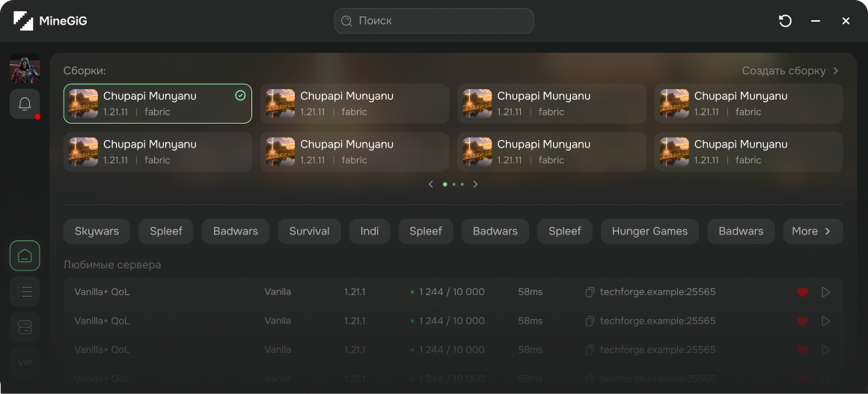Open the selected Chupapi Munyanu build card
Viewport: 868px width, 394px height.
pos(158,103)
